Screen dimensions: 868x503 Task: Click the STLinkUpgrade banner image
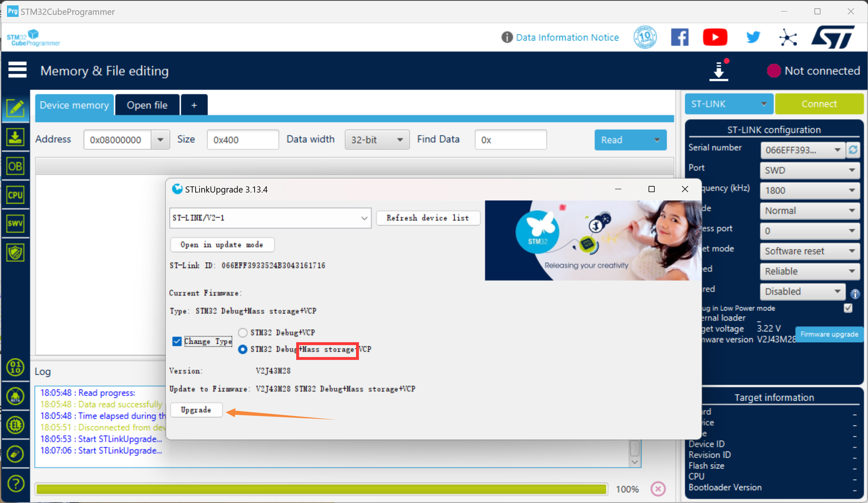tap(593, 240)
